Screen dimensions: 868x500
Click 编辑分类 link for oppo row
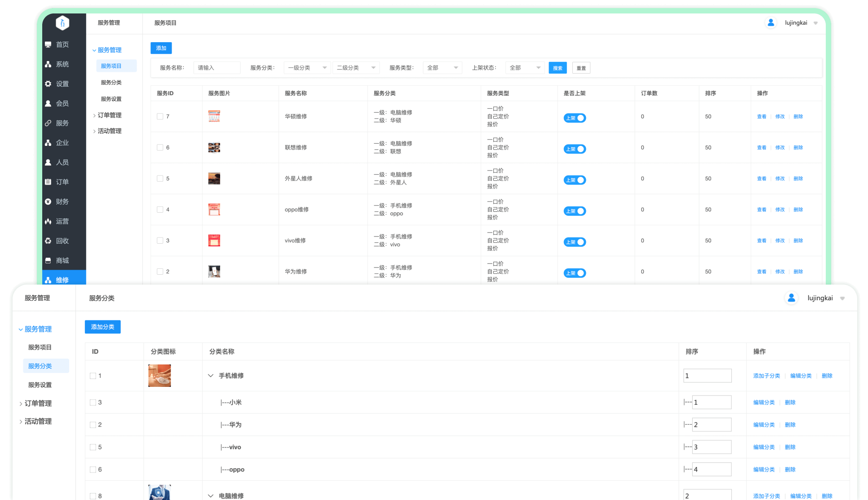tap(764, 469)
